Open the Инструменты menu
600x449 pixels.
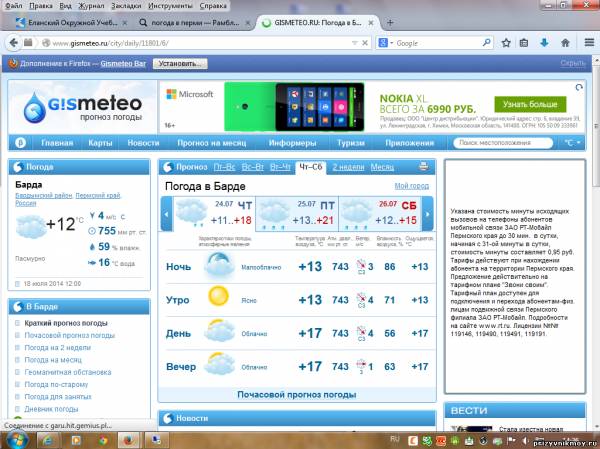click(x=170, y=6)
